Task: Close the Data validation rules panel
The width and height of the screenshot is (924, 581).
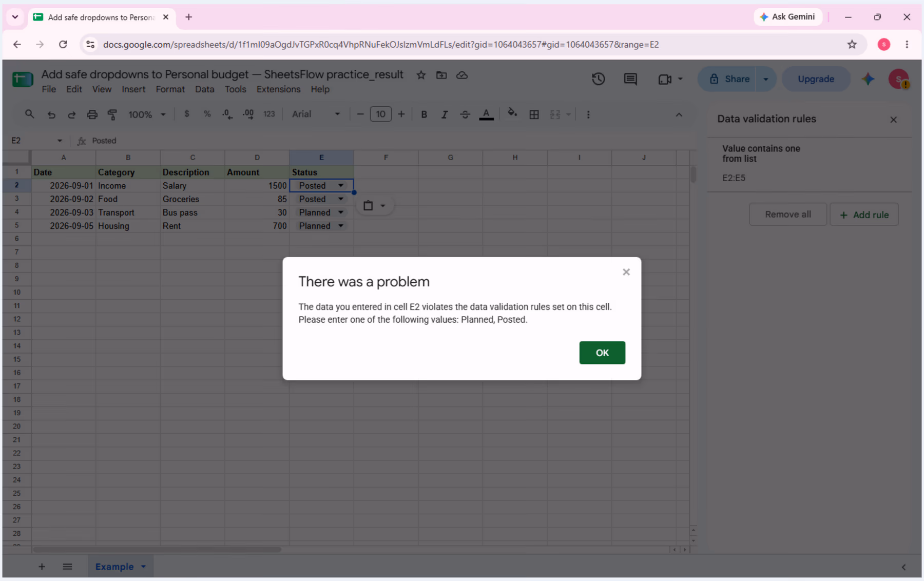Action: [x=894, y=120]
